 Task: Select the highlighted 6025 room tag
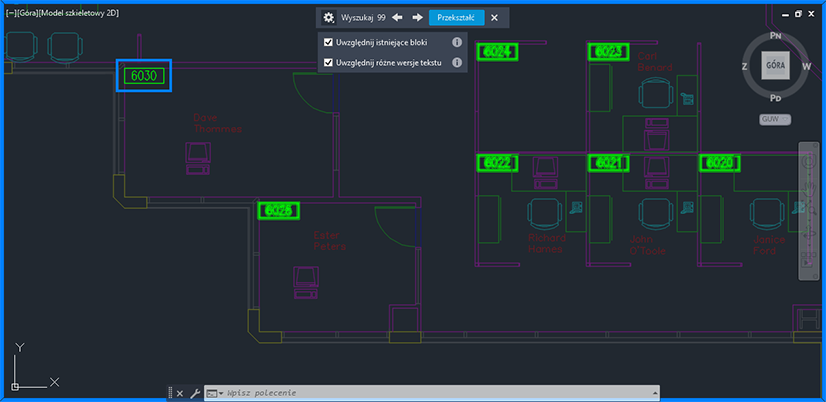[279, 211]
